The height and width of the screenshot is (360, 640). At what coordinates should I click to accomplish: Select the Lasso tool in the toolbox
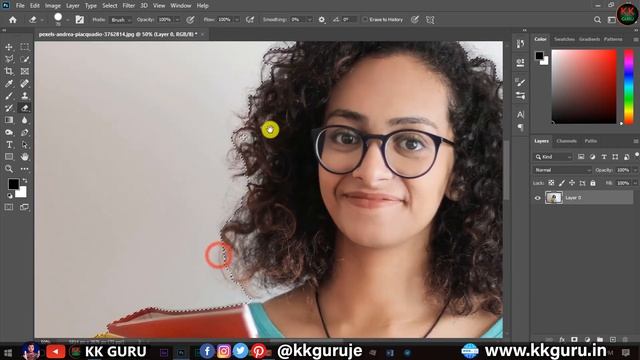pyautogui.click(x=9, y=59)
